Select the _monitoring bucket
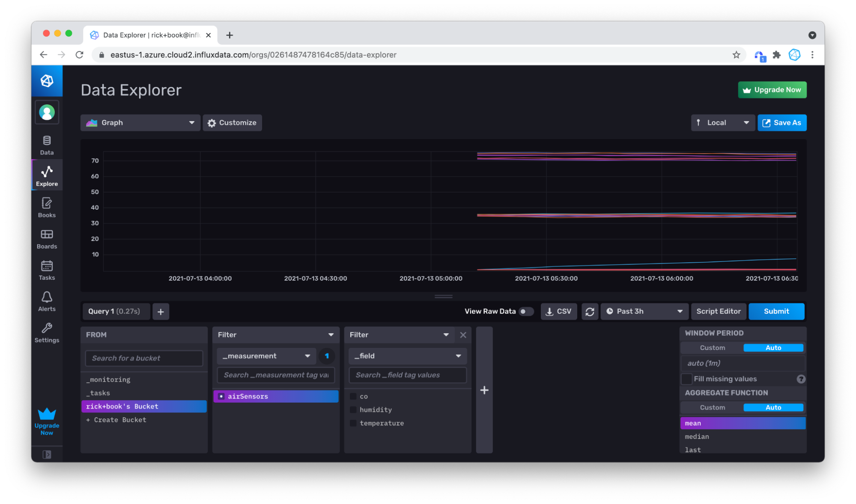Screen dimensions: 856x504 click(144, 379)
